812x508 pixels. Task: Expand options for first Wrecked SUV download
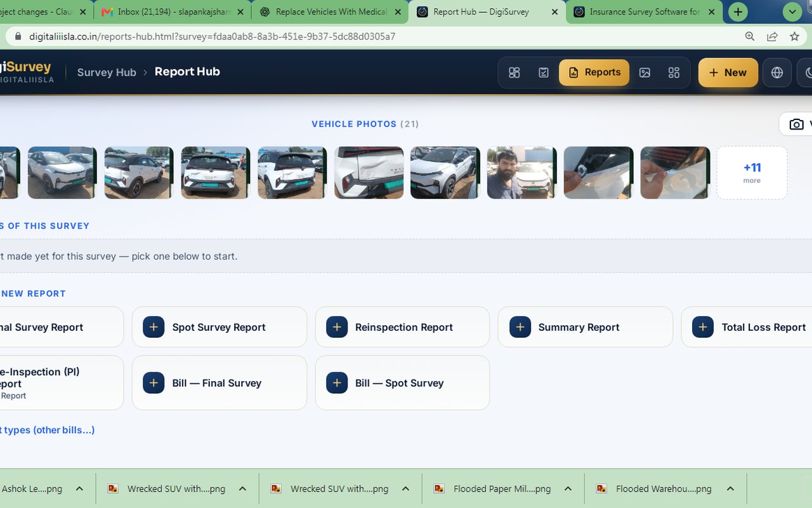pyautogui.click(x=242, y=488)
